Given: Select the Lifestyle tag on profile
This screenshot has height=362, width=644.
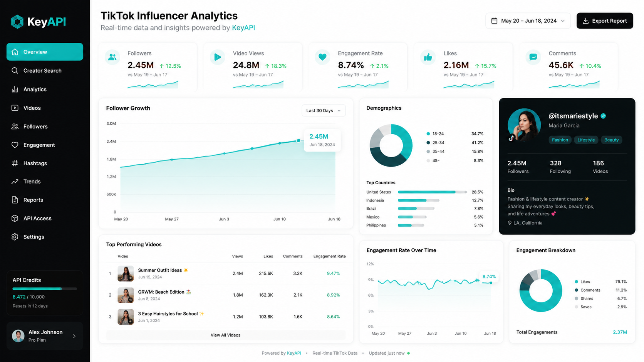Looking at the screenshot, I should 586,140.
